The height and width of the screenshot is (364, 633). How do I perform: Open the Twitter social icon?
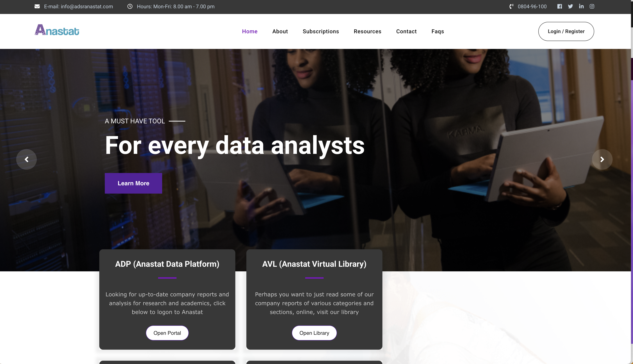click(570, 6)
